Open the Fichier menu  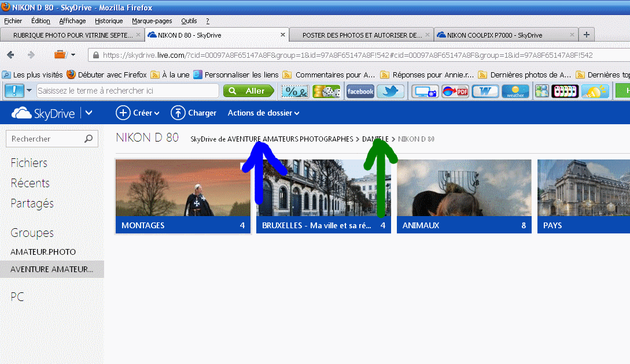(13, 21)
